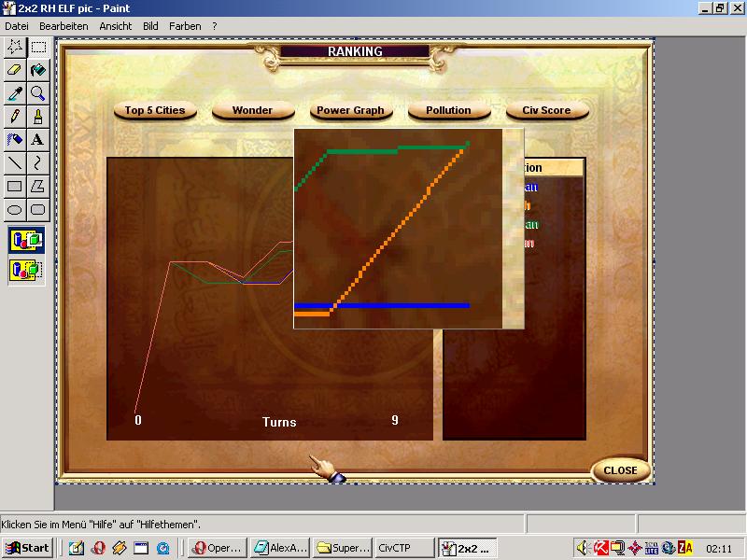Image resolution: width=747 pixels, height=560 pixels.
Task: Enable opaque background selection mode
Action: [26, 241]
